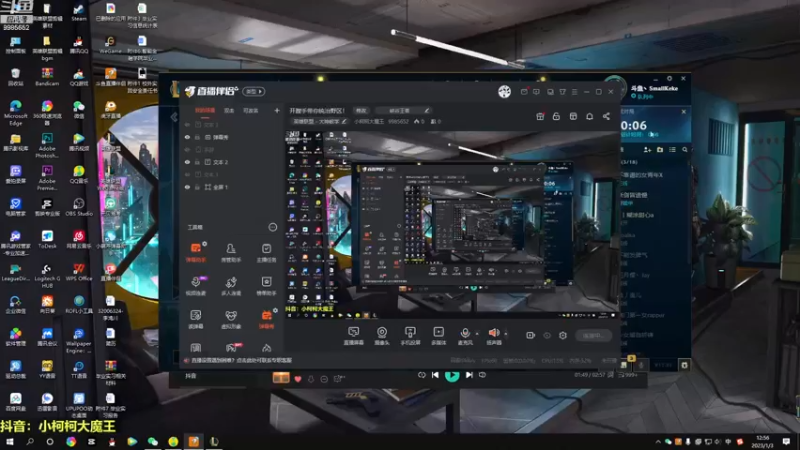The image size is (800, 450).
Task: Open streaming settings gear icon
Action: coord(563,335)
